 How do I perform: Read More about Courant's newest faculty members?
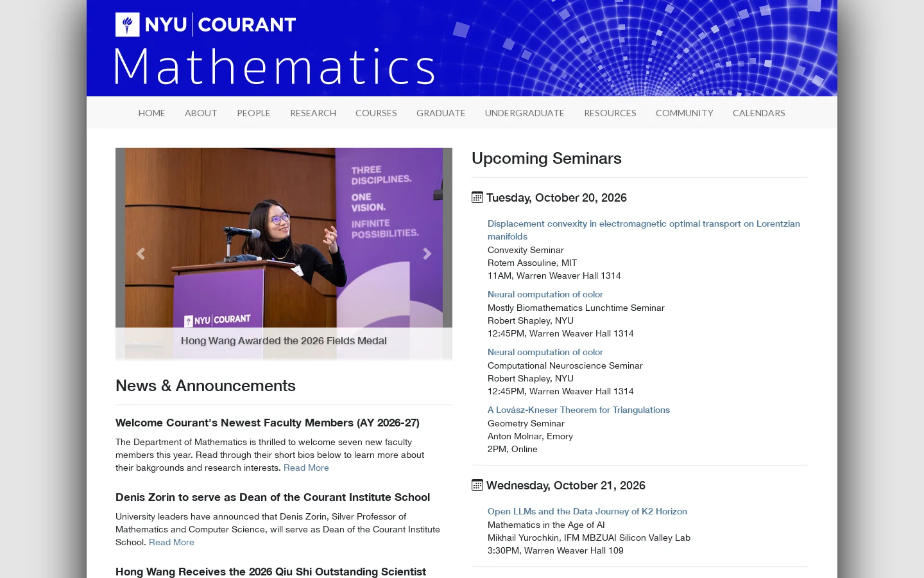pos(306,468)
